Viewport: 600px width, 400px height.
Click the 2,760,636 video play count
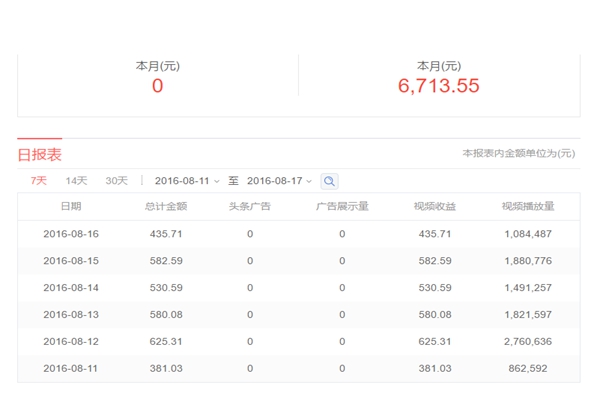(x=528, y=342)
